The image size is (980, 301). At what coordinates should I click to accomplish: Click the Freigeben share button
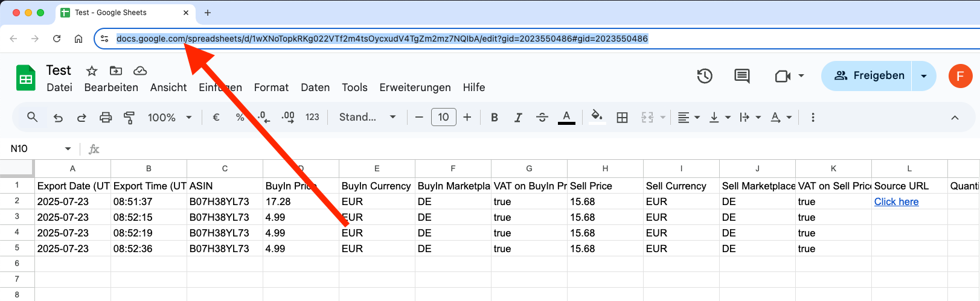tap(867, 76)
